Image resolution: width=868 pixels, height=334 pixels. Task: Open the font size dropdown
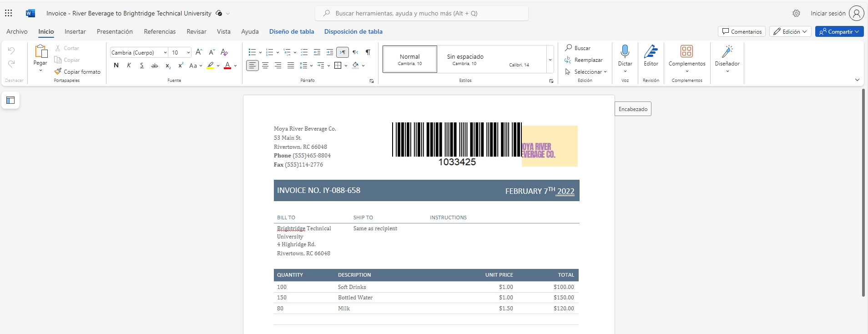(188, 53)
